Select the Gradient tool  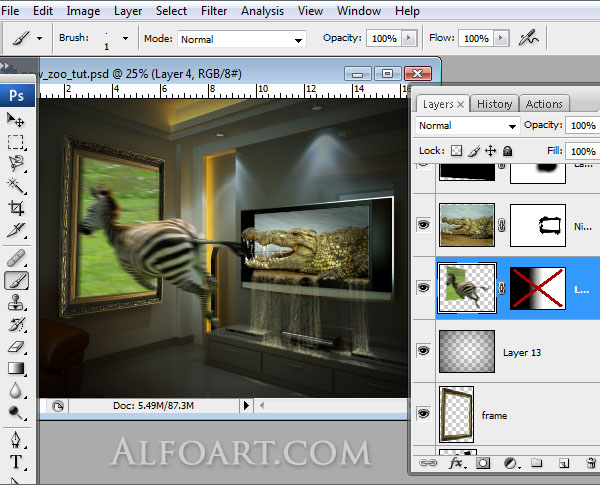(15, 369)
